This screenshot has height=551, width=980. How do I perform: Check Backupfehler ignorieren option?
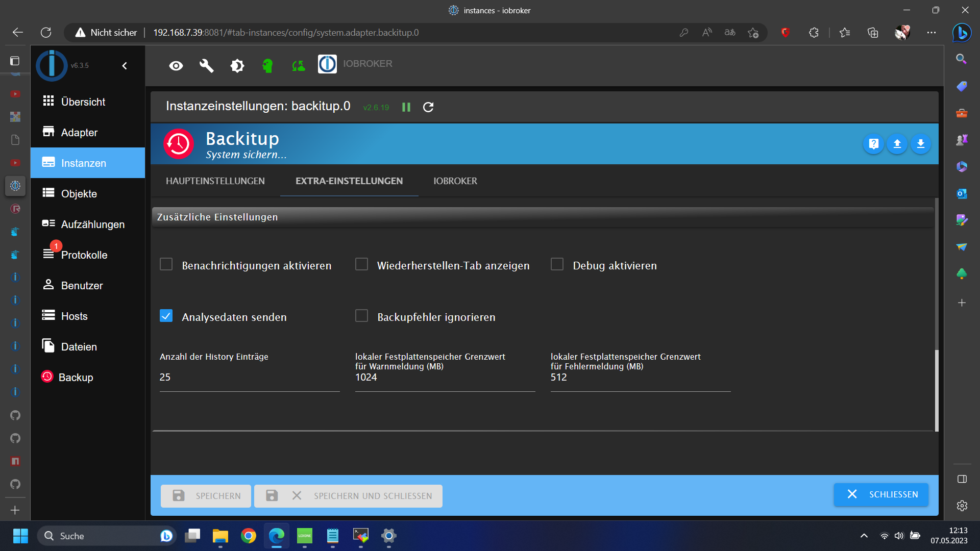click(x=361, y=316)
